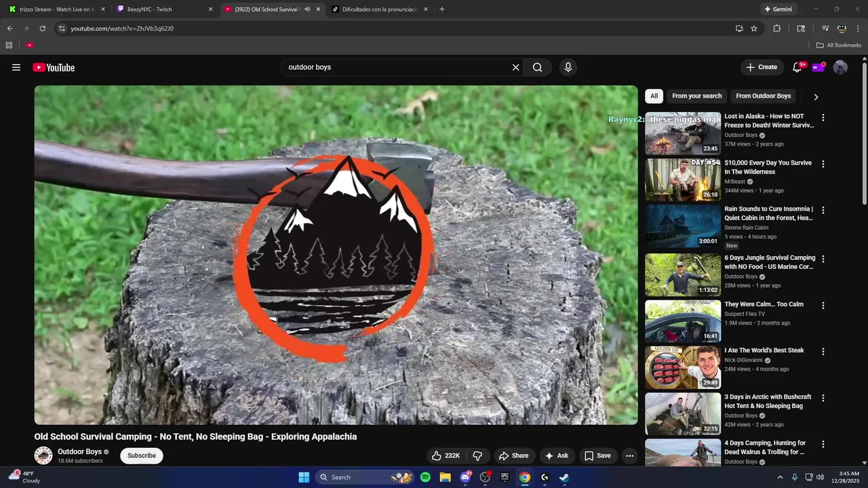
Task: Click the Chrome address bar URL
Action: 122,28
